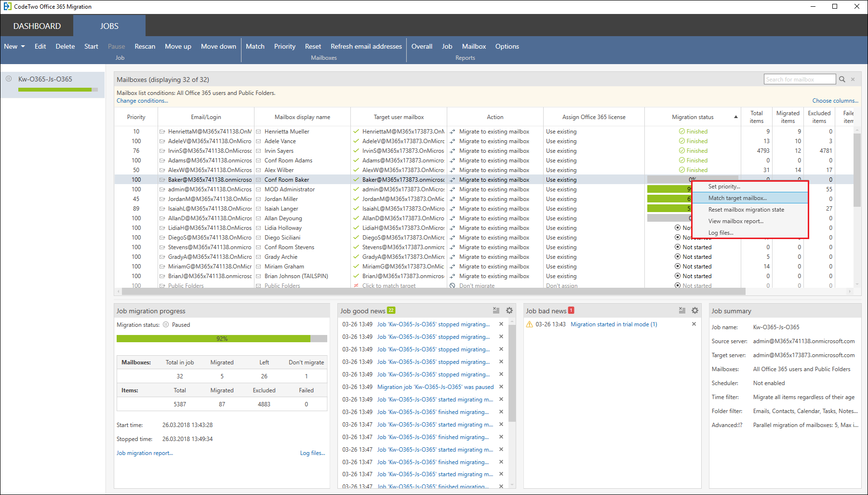Click the Change conditions link

tap(142, 101)
